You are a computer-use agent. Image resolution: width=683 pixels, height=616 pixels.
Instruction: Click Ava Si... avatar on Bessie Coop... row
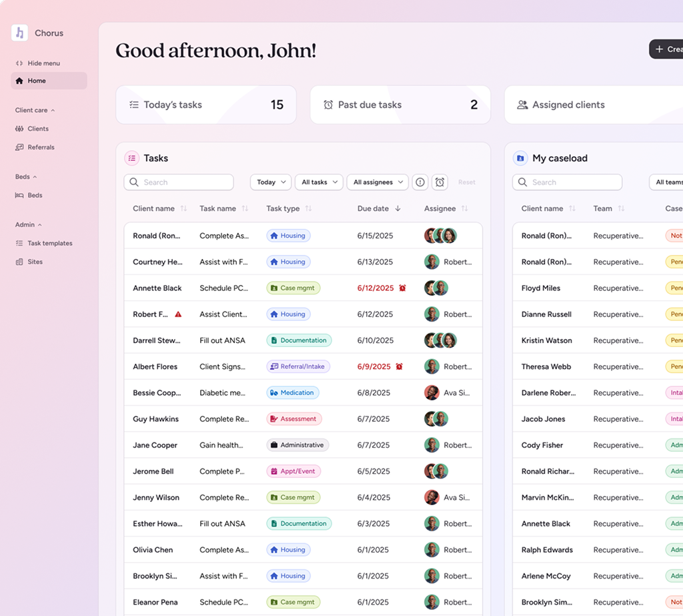[x=432, y=392]
